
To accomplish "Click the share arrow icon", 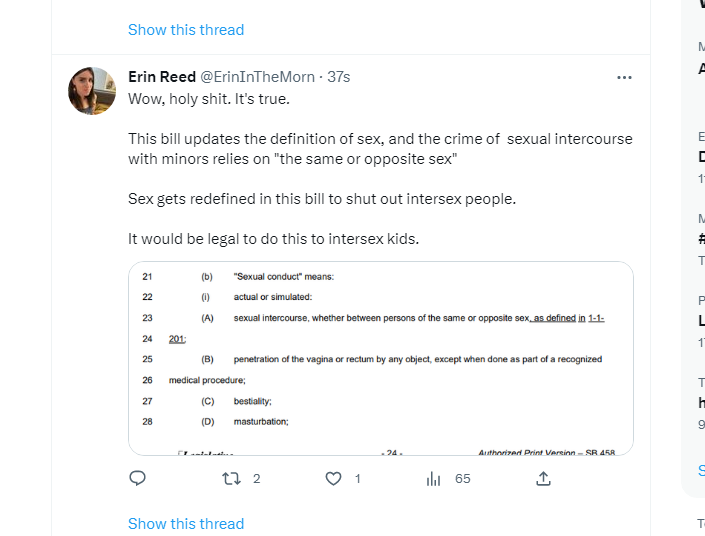I will [x=543, y=479].
